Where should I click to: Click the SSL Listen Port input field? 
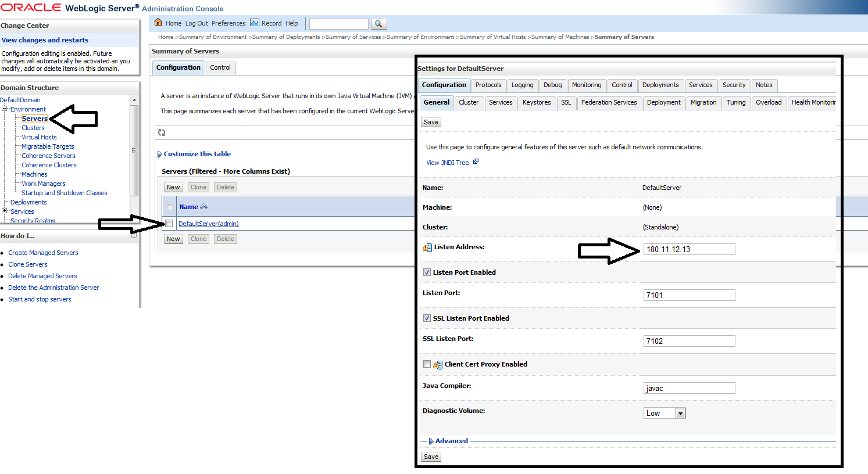(690, 341)
